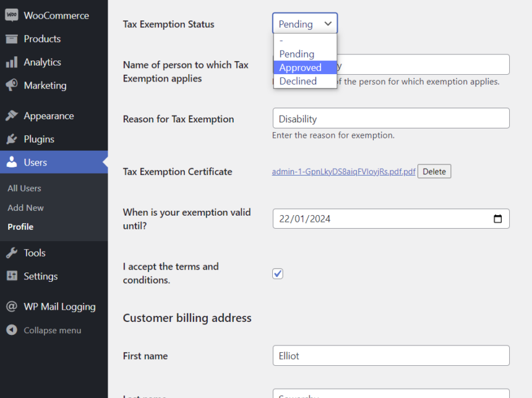Open the Appearance brush icon
This screenshot has height=398, width=532.
click(11, 116)
